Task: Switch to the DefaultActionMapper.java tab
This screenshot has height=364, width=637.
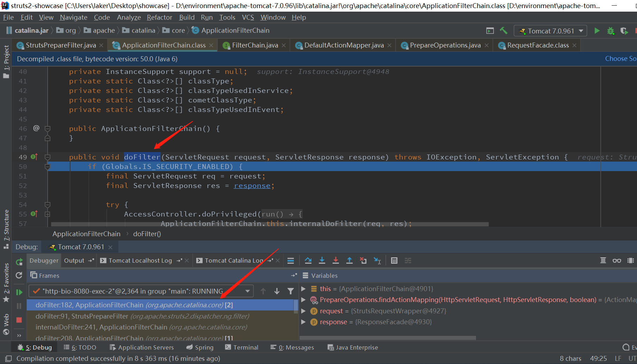Action: 344,45
